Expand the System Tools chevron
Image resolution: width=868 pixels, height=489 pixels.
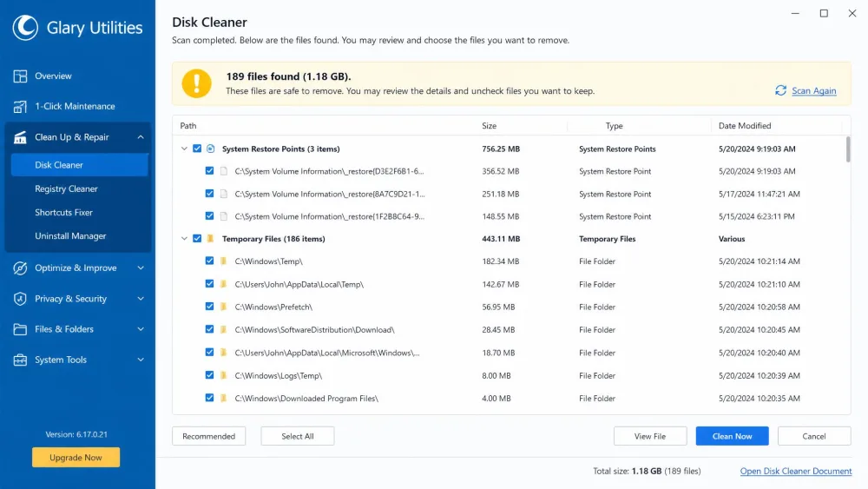[x=141, y=360]
